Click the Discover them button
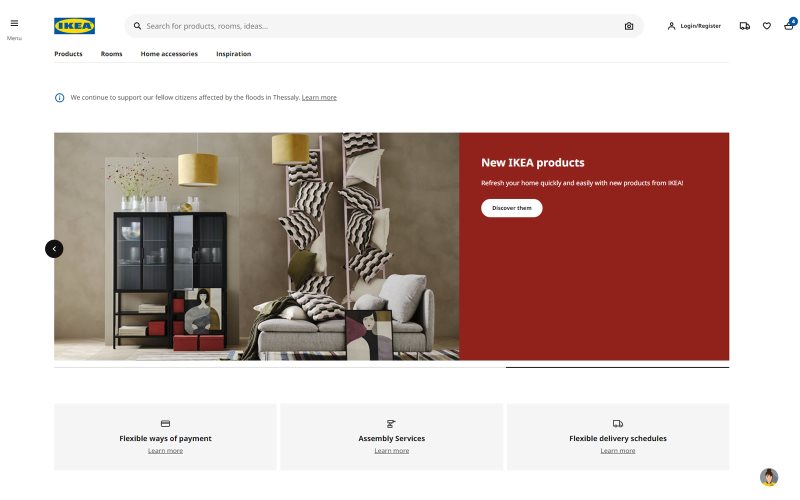The image size is (800, 500). click(x=512, y=208)
